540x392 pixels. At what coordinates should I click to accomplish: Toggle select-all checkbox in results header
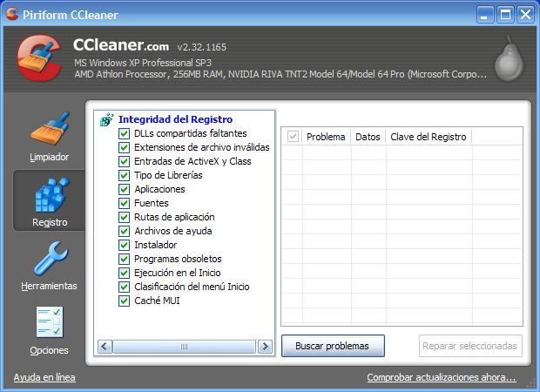tap(293, 137)
